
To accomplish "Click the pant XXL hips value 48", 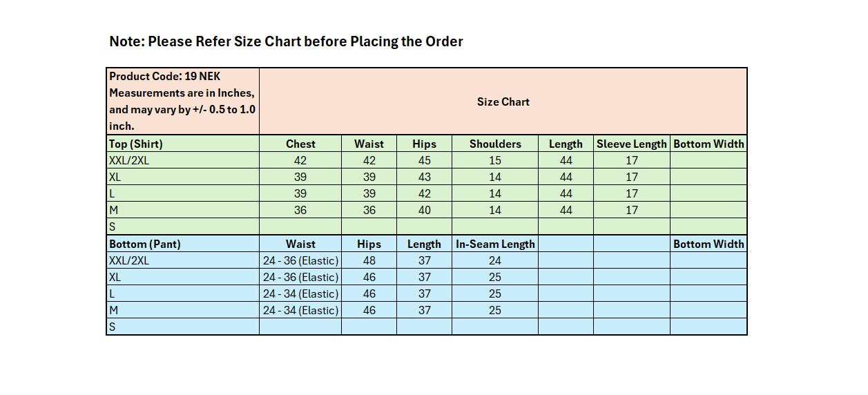I will [369, 260].
